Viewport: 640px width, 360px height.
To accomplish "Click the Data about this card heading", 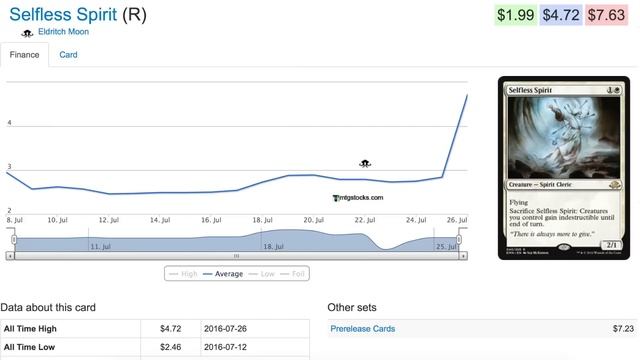I will [48, 307].
